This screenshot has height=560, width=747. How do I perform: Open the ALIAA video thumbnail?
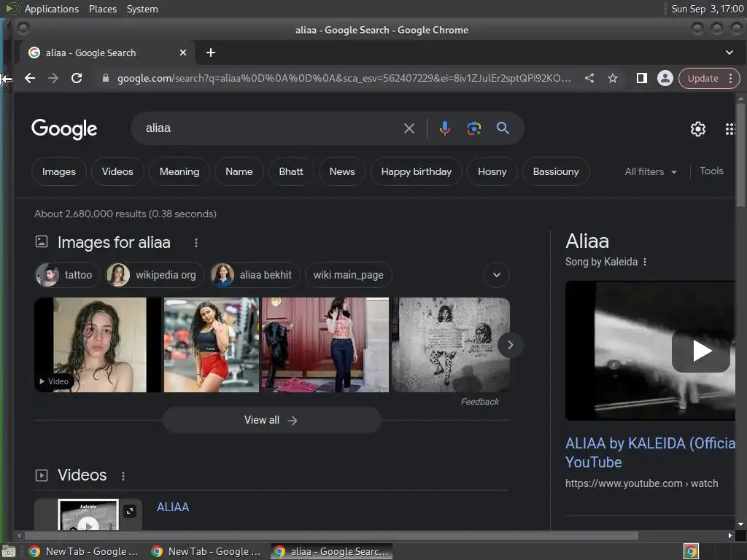coord(88,514)
